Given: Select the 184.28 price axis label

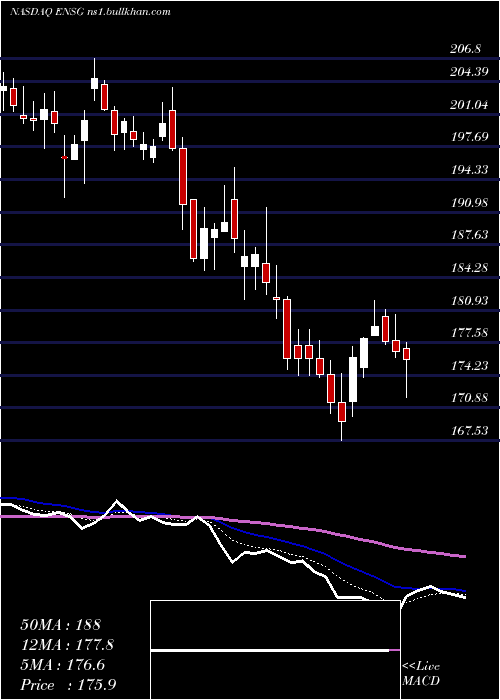Looking at the screenshot, I should point(468,268).
